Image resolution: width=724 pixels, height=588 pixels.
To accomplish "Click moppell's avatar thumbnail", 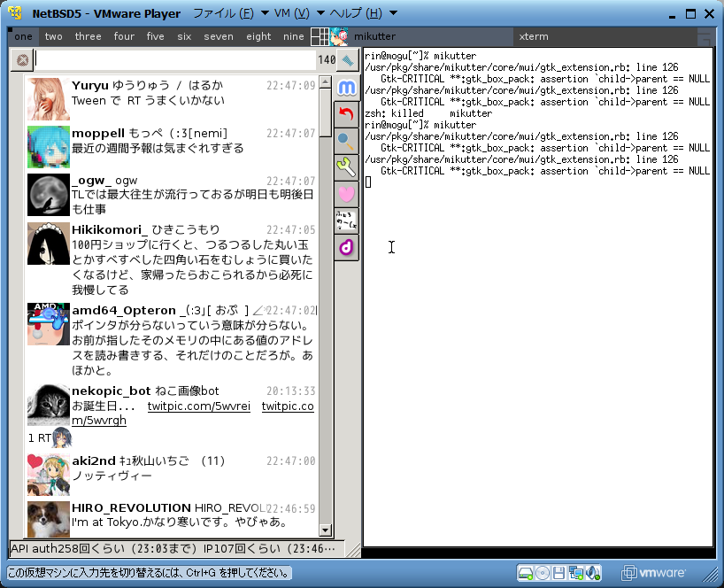I will [49, 147].
